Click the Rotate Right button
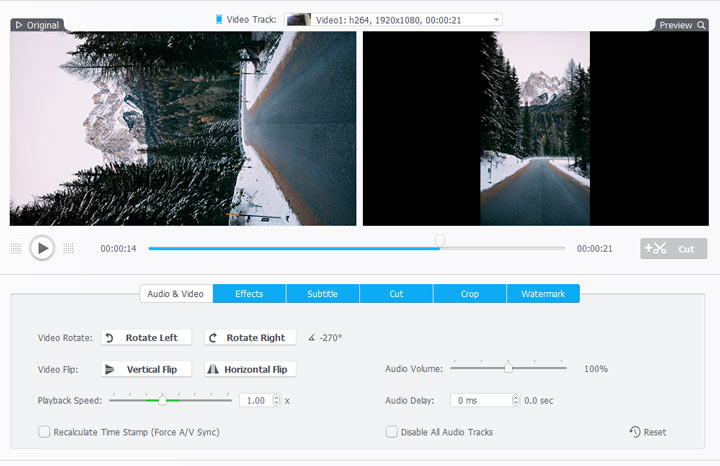The image size is (720, 466). point(250,338)
